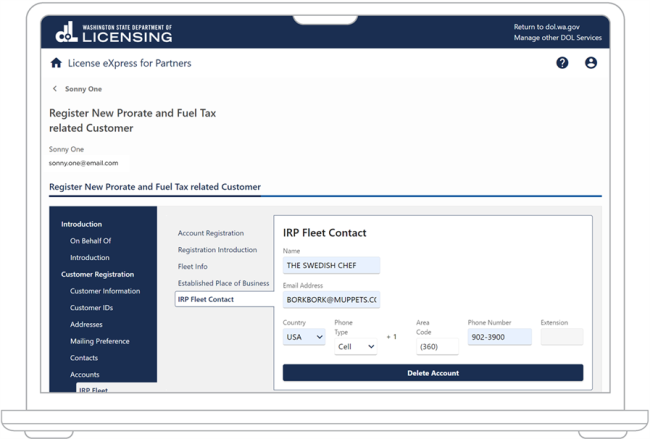Click the home icon beside License eXpress
Viewport: 650px width, 439px height.
(x=56, y=63)
